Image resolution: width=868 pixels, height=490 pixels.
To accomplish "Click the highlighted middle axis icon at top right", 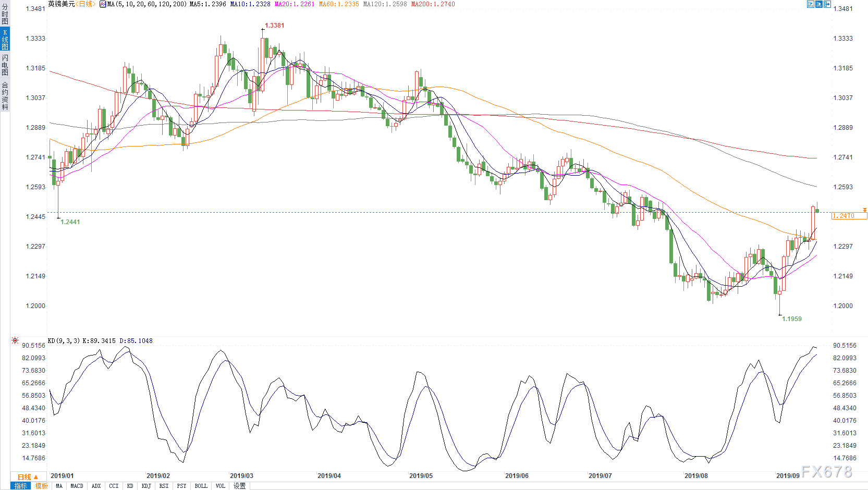I will [x=818, y=4].
